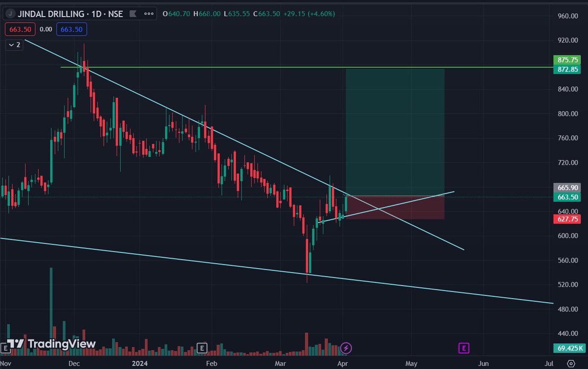Click the Apr label on time axis
Image resolution: width=588 pixels, height=369 pixels.
343,364
